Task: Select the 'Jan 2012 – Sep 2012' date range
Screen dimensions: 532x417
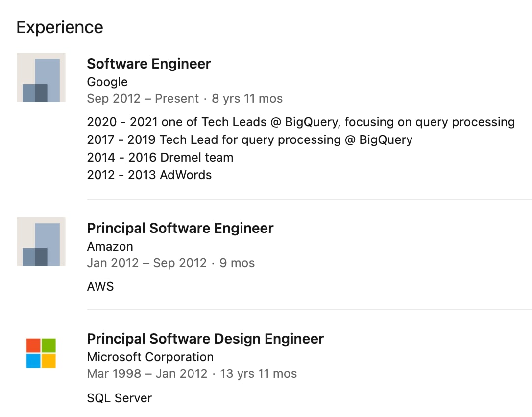Action: 147,263
